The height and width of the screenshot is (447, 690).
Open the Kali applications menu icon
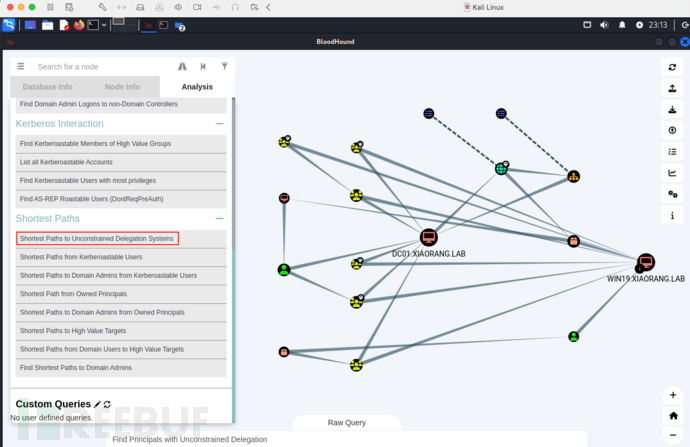pos(8,25)
